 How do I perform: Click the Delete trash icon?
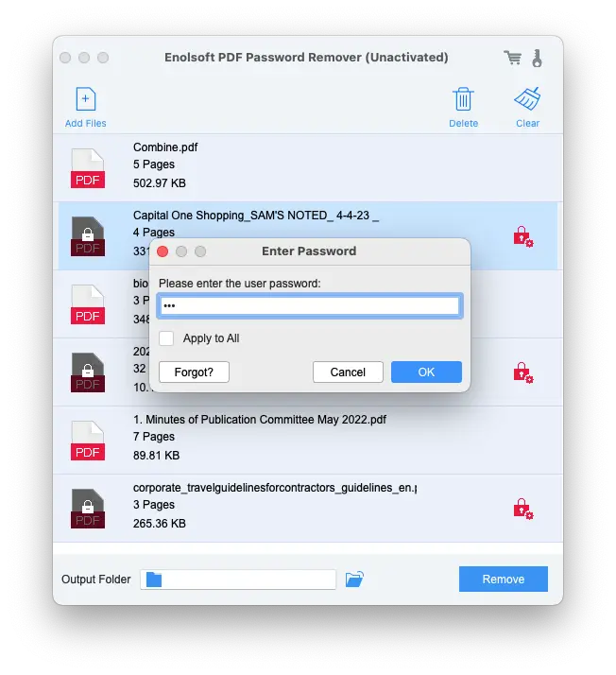[463, 99]
